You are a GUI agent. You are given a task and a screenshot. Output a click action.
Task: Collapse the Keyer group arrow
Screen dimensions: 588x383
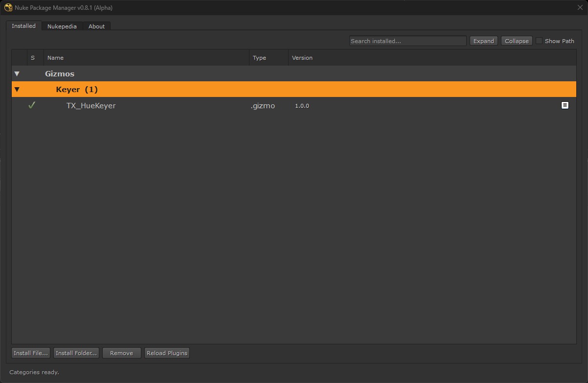pos(17,90)
